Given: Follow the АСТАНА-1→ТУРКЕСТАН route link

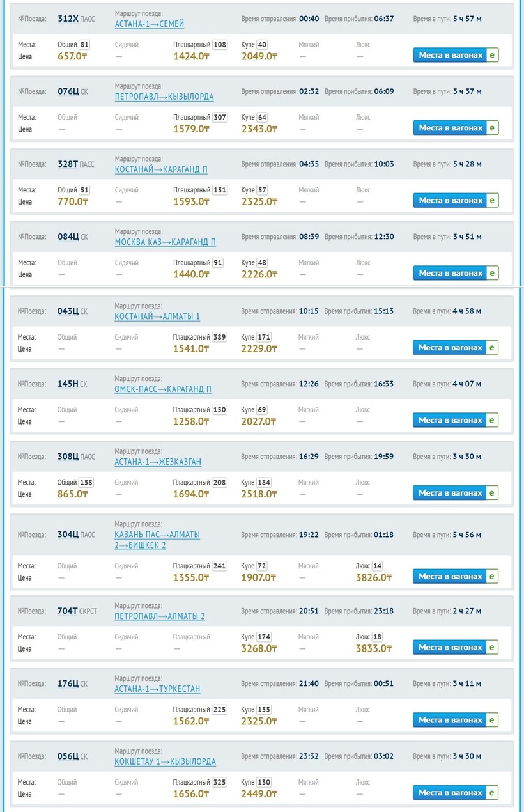Looking at the screenshot, I should tap(157, 689).
